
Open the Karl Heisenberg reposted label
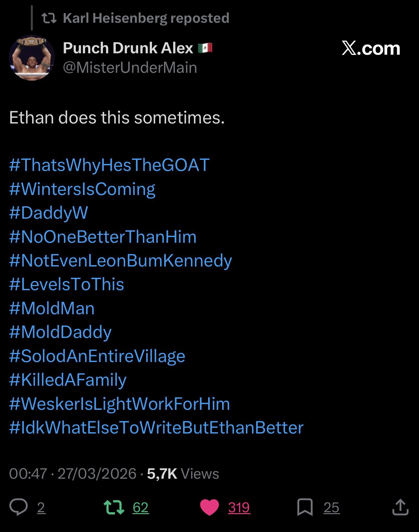[x=146, y=18]
